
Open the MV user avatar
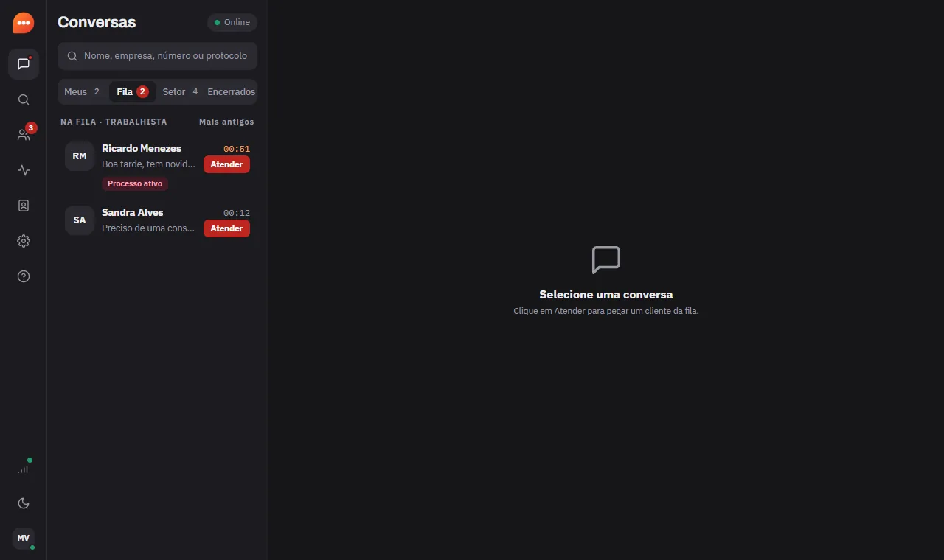pos(24,539)
